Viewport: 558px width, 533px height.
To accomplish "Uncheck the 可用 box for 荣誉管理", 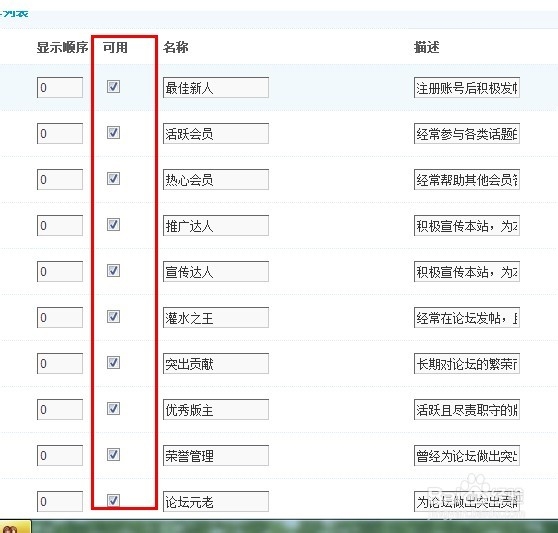I will coord(113,454).
